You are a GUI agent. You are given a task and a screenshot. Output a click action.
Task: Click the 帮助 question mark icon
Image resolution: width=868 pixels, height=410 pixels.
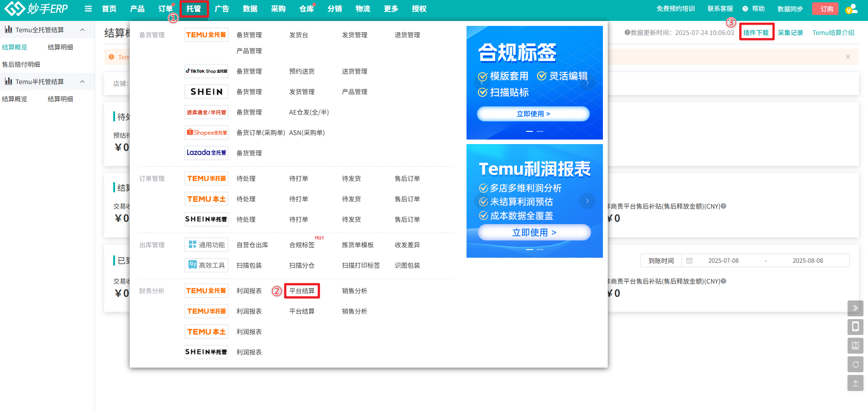[745, 9]
